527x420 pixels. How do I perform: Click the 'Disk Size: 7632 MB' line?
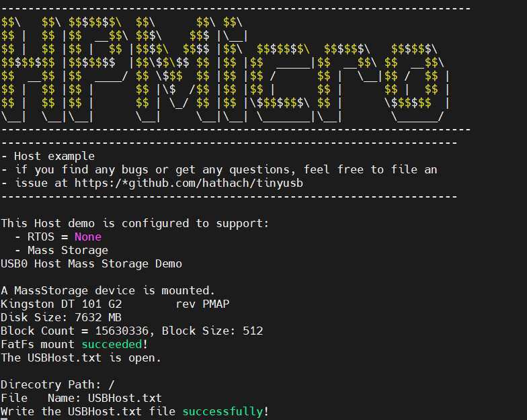pos(60,317)
